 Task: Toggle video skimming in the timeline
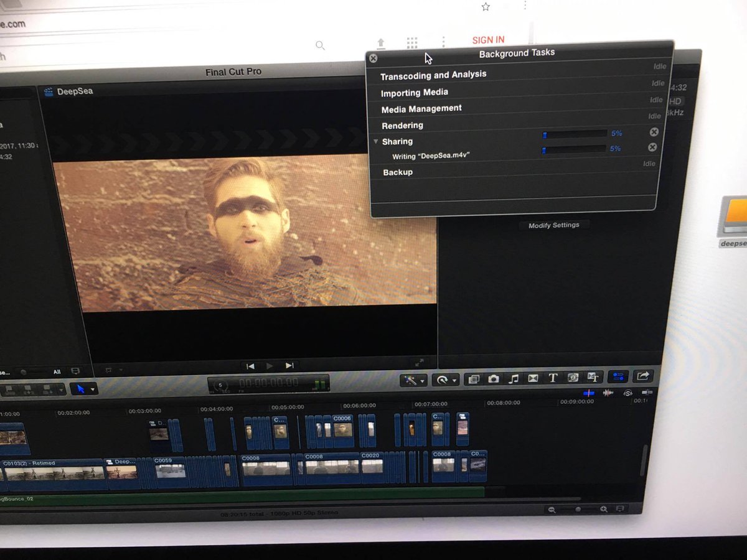click(589, 393)
